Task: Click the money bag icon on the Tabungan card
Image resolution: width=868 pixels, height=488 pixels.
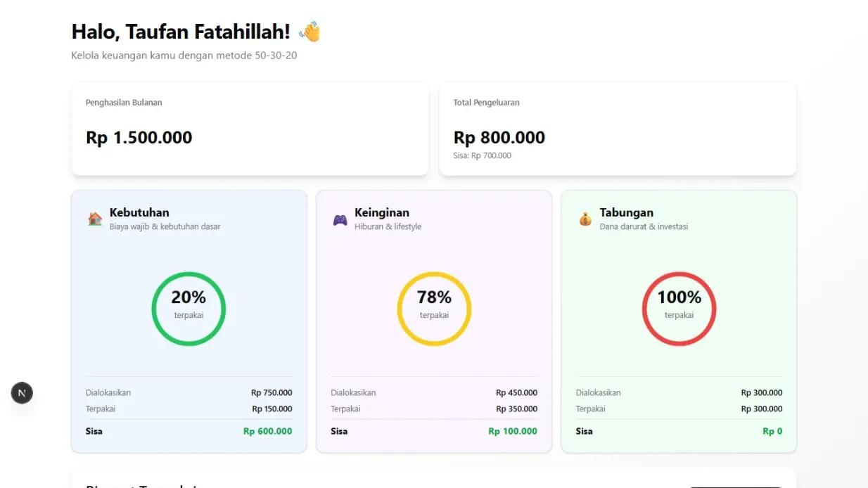Action: coord(585,218)
